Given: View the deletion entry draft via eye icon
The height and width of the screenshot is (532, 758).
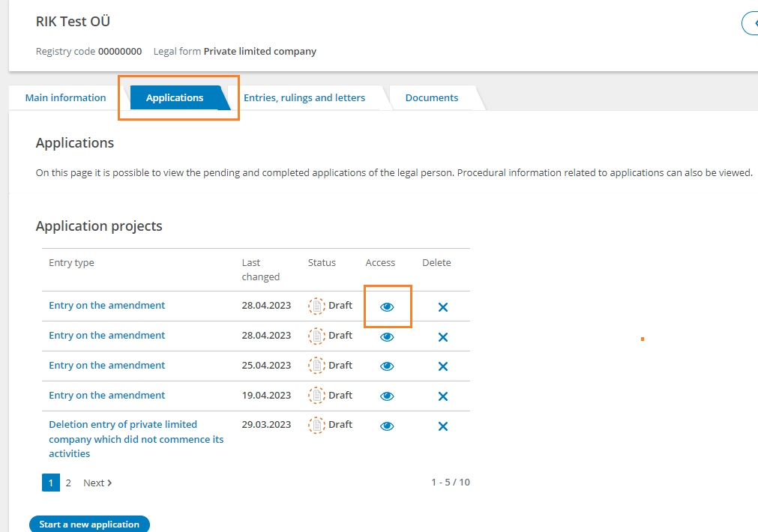Looking at the screenshot, I should pos(387,426).
